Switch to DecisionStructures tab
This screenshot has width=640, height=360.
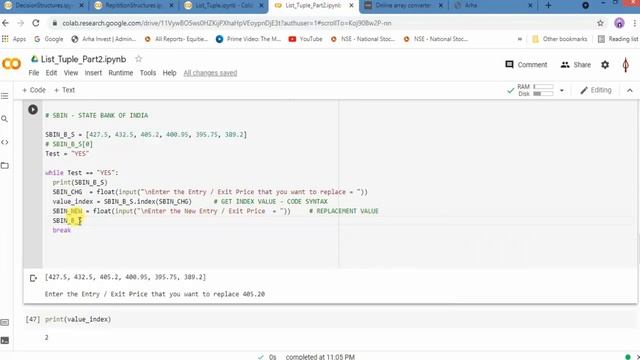pos(44,6)
